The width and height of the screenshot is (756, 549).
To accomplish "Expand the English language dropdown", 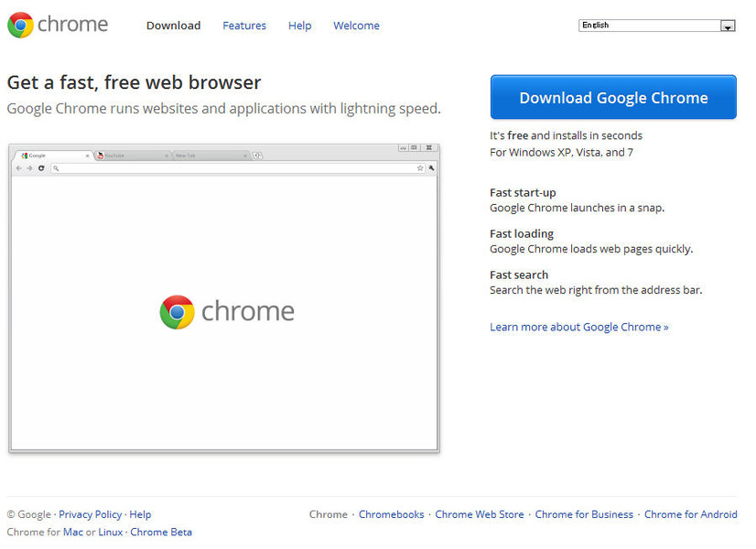I will [x=656, y=26].
